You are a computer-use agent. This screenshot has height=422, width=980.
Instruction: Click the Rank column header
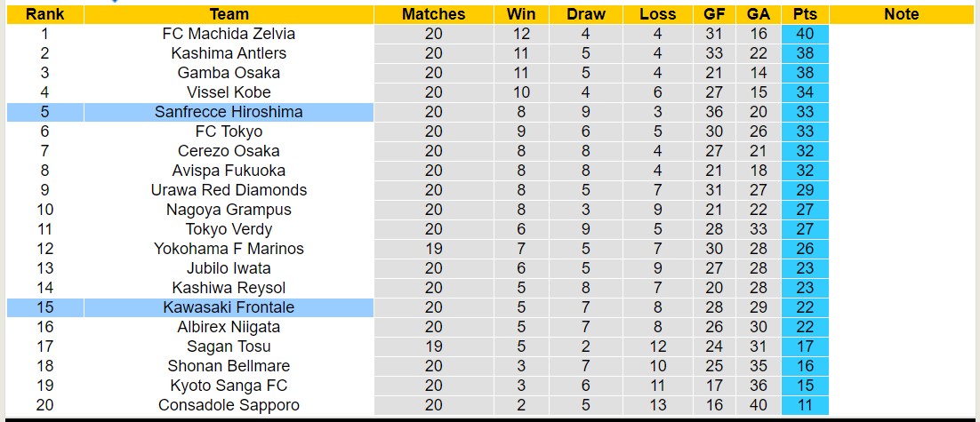click(x=44, y=14)
